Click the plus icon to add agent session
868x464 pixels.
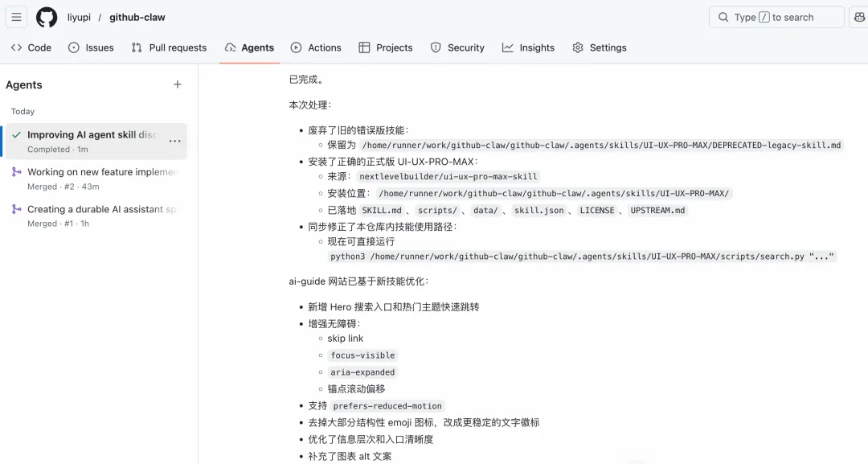[178, 84]
